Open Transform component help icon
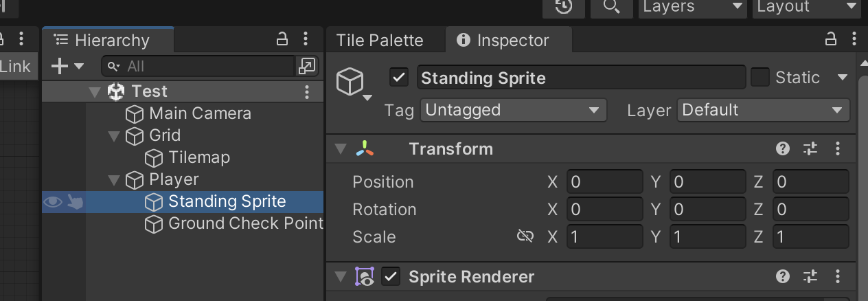868x301 pixels. [782, 148]
